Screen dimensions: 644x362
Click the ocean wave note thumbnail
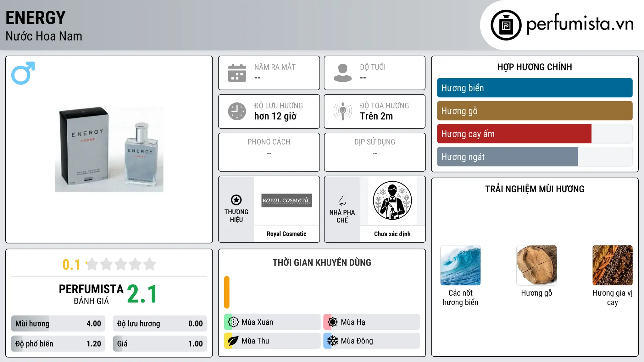tap(460, 265)
